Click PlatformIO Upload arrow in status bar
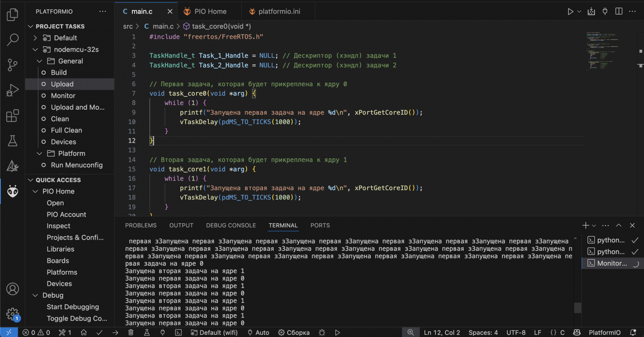Viewport: 644px width, 337px height. click(x=115, y=332)
